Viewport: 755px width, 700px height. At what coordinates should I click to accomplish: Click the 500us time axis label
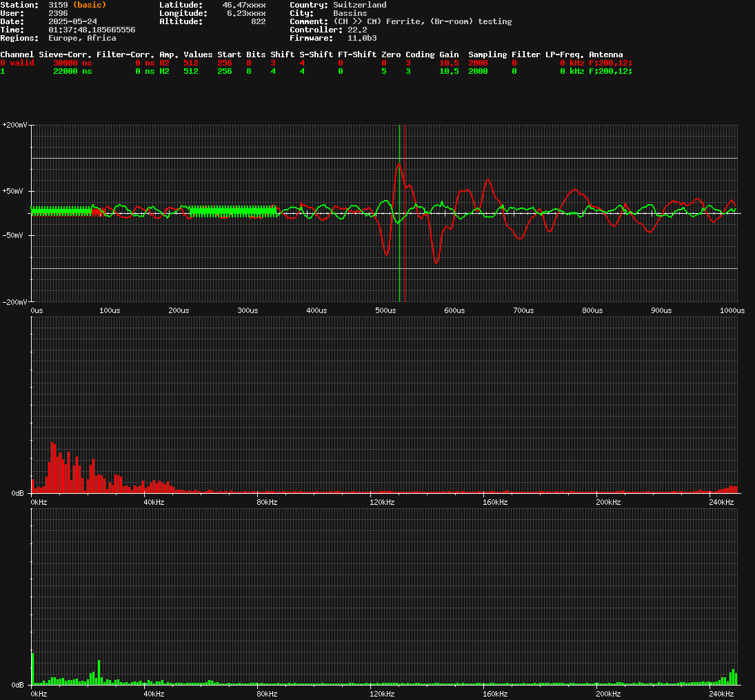[385, 311]
